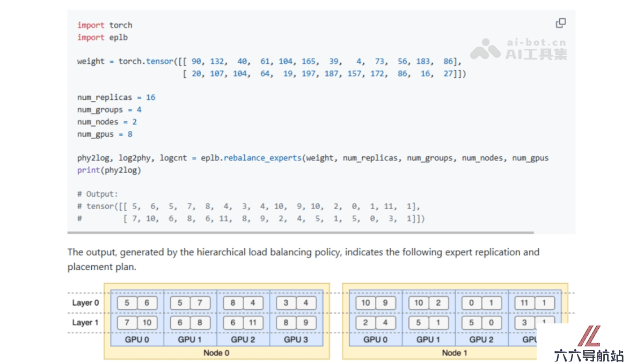
Task: Click expert box 9 in Node 1 GPU 0 Layer 0
Action: (x=385, y=303)
